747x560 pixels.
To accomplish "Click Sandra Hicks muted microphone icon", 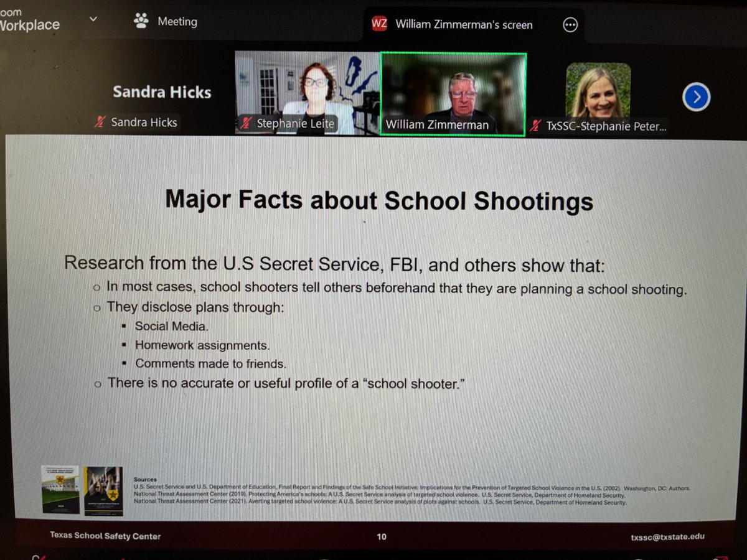I will pos(99,121).
